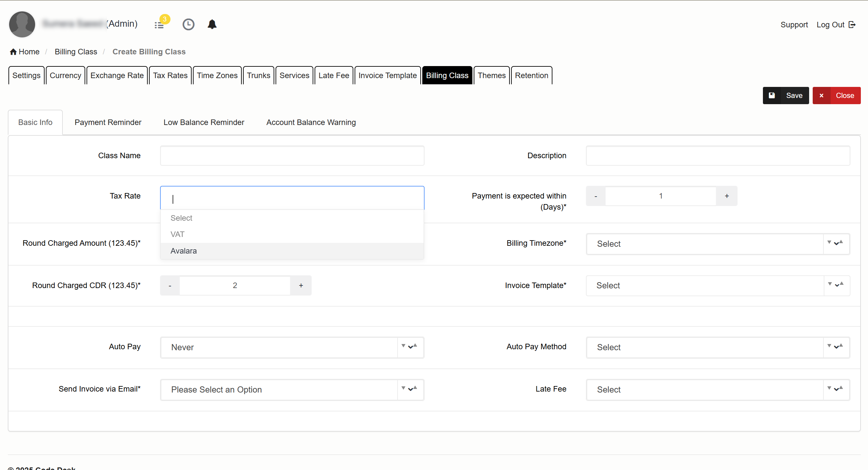Screen dimensions: 868x470
Task: Click into the Class Name field
Action: 292,156
